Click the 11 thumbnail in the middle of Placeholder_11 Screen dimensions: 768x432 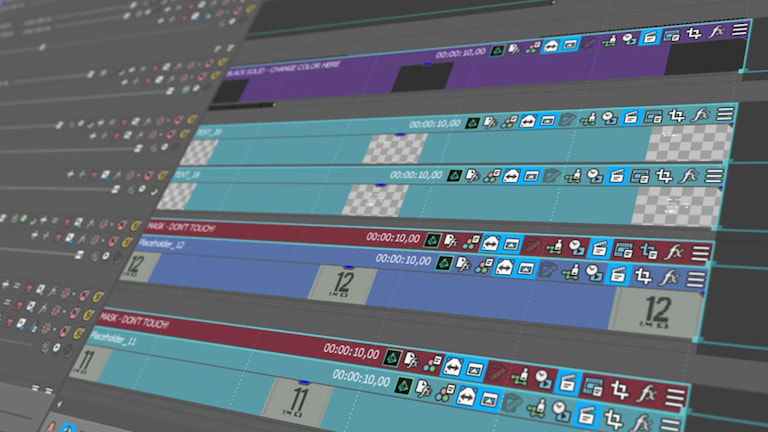296,398
